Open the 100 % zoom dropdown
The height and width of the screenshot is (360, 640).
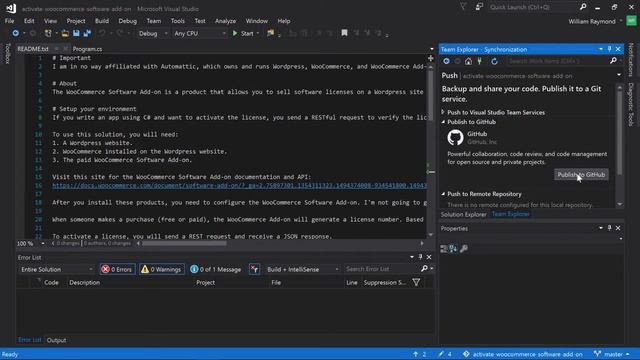click(x=43, y=243)
